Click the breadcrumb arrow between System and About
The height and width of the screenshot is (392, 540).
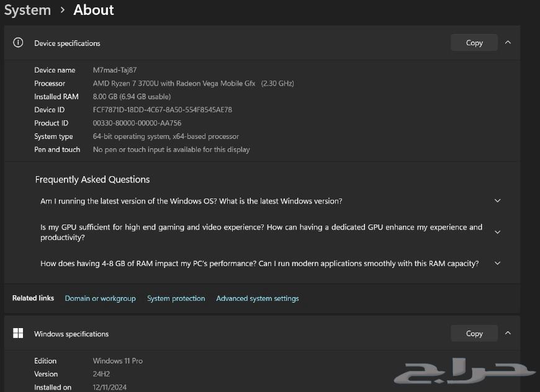[x=62, y=11]
